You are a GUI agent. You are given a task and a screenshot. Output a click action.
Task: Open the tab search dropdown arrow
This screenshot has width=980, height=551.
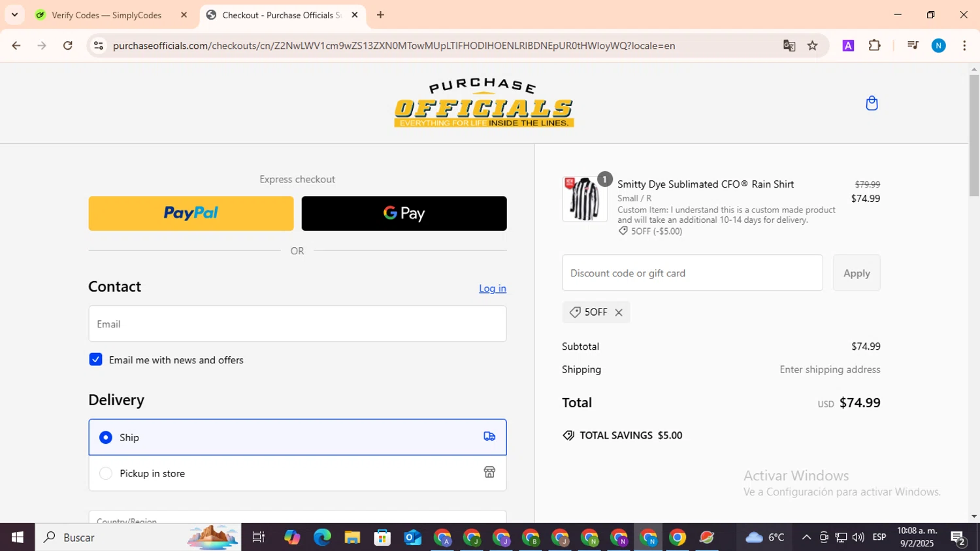point(14,14)
